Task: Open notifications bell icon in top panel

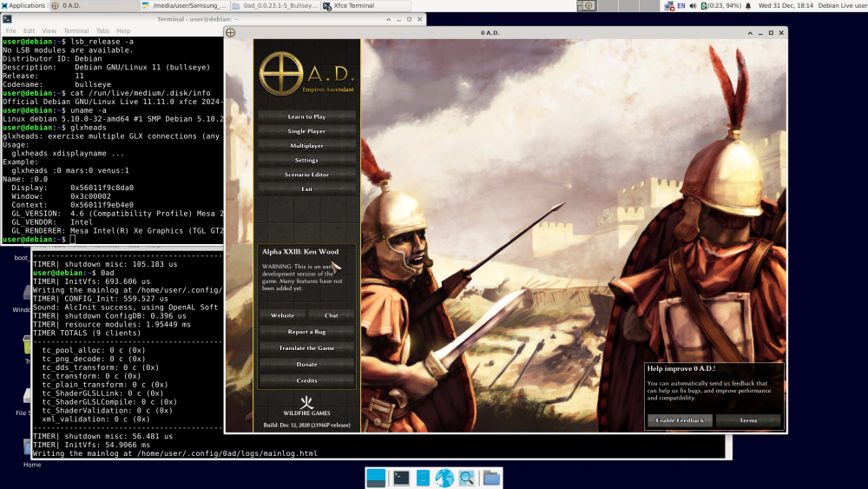Action: [x=748, y=6]
